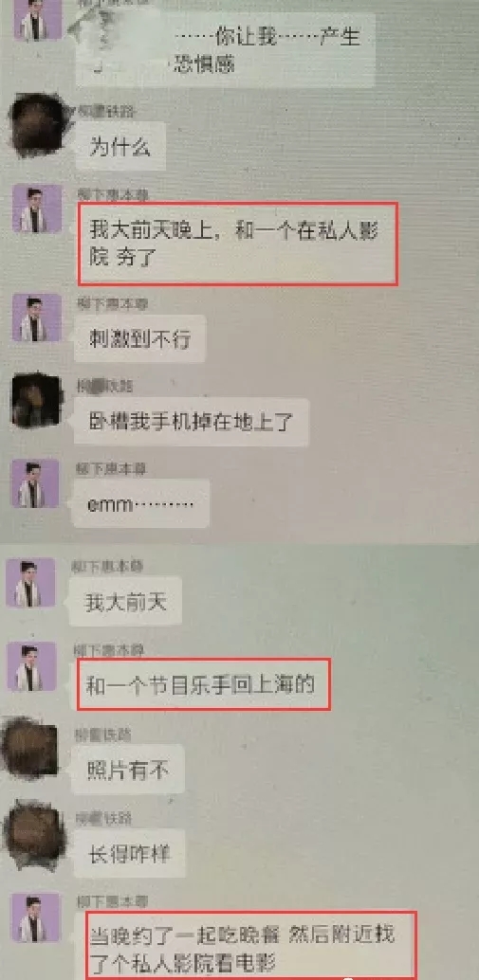Viewport: 479px width, 980px height.
Task: Select the 'emm………' message bubble
Action: pyautogui.click(x=141, y=504)
